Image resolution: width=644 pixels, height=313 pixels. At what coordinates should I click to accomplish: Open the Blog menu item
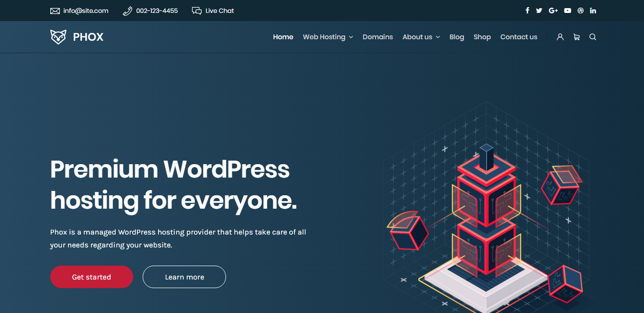pyautogui.click(x=456, y=37)
